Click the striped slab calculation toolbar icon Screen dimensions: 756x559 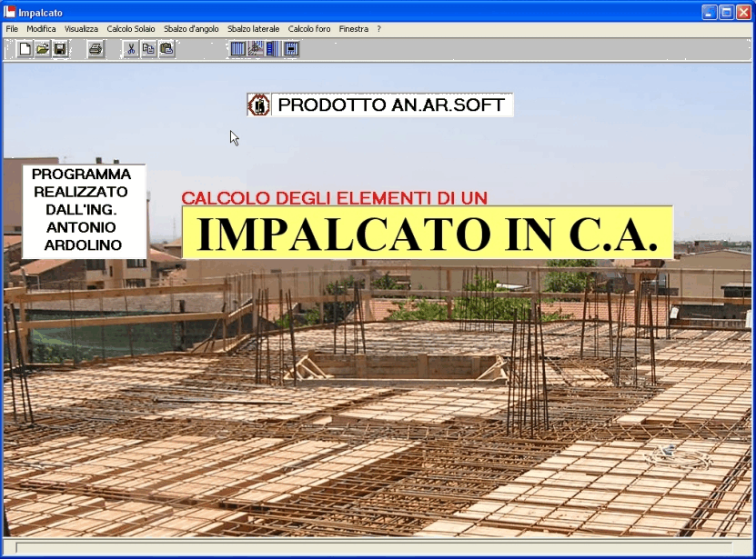coord(238,49)
